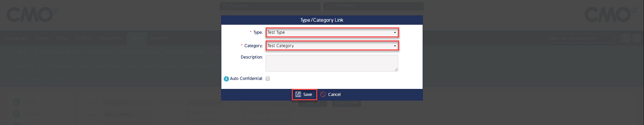644x125 pixels.
Task: Click the Save floppy disk icon
Action: point(298,94)
